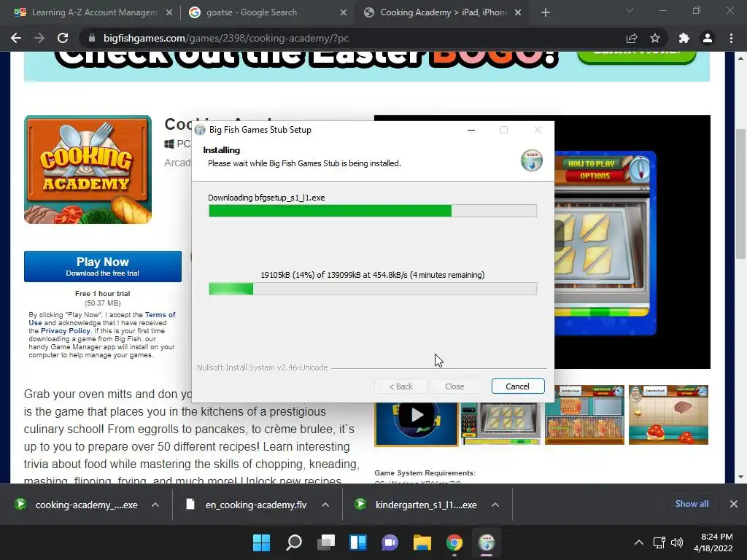Image resolution: width=747 pixels, height=560 pixels.
Task: Open kindergarten_s1_l1 exe download item
Action: [x=417, y=505]
